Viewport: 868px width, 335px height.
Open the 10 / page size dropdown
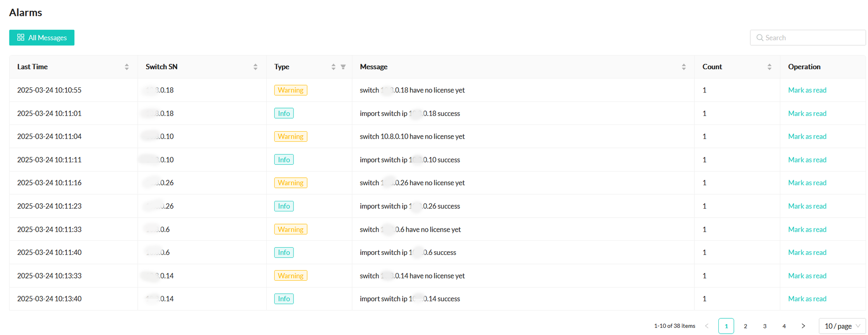842,326
